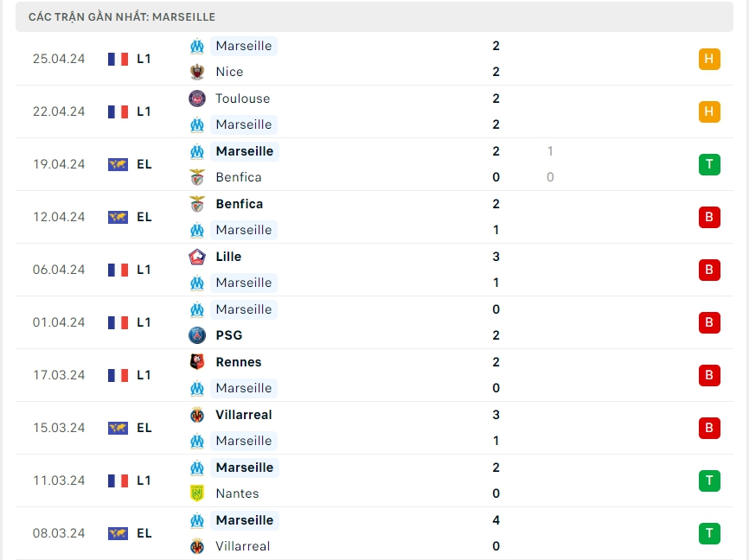This screenshot has height=560, width=749.
Task: Click the Rennes club crest icon
Action: point(197,362)
